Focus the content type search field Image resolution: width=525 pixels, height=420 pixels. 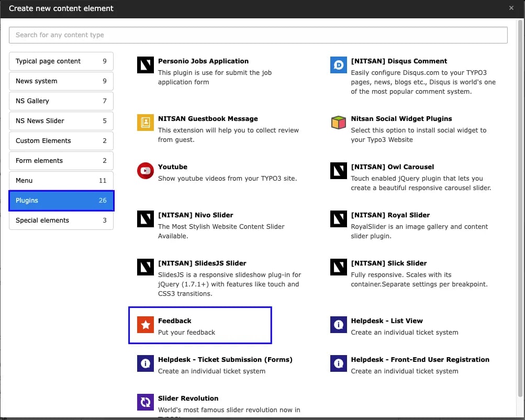(x=258, y=35)
